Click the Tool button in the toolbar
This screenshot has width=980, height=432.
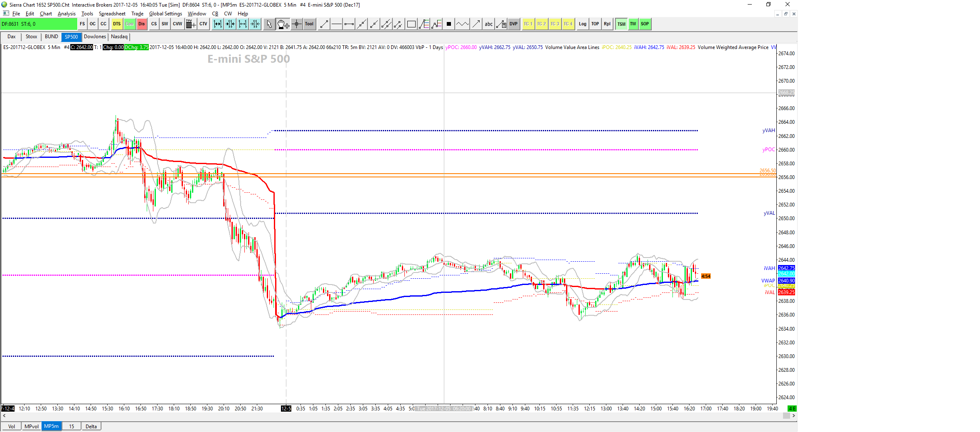(309, 24)
